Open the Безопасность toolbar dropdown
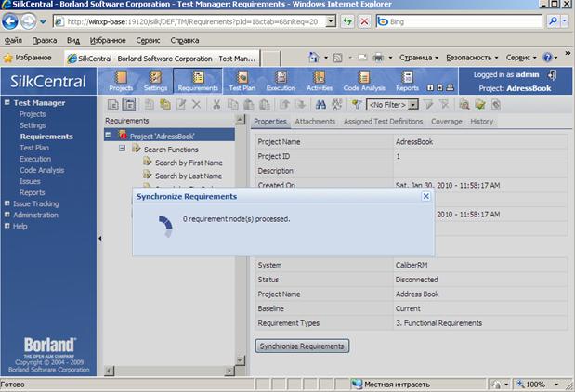Image resolution: width=575 pixels, height=392 pixels. [472, 58]
